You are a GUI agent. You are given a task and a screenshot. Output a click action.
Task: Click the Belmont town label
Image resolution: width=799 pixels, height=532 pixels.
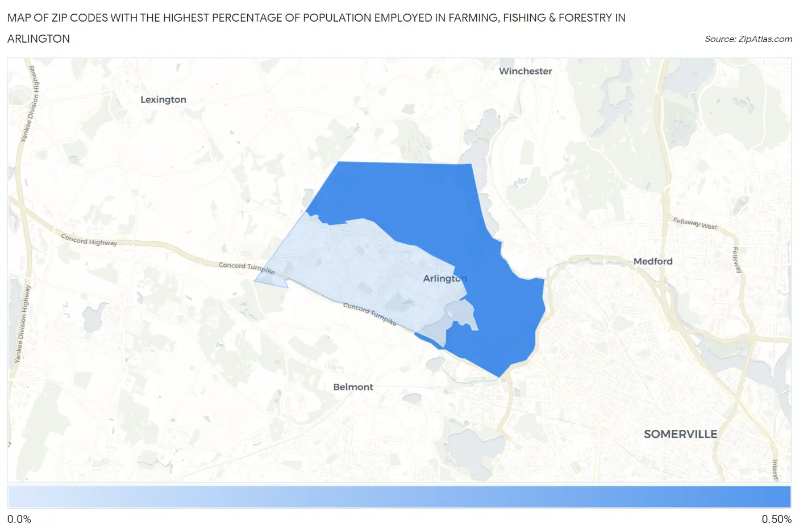(353, 387)
